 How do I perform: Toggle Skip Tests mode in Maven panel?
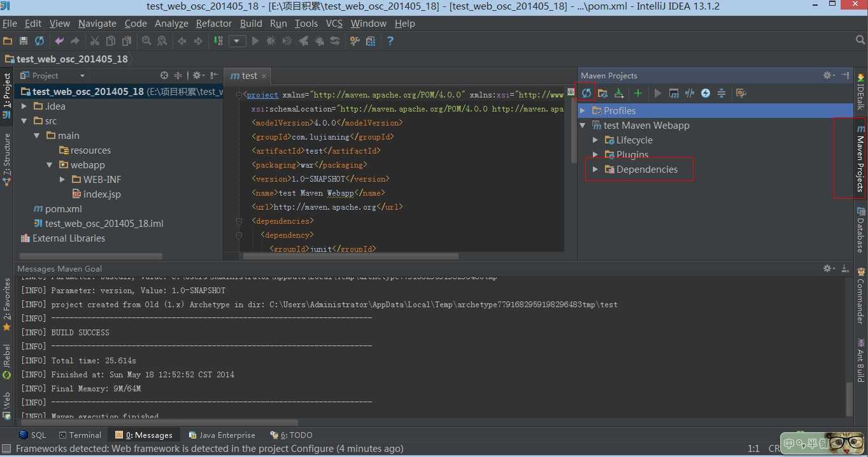[x=706, y=93]
